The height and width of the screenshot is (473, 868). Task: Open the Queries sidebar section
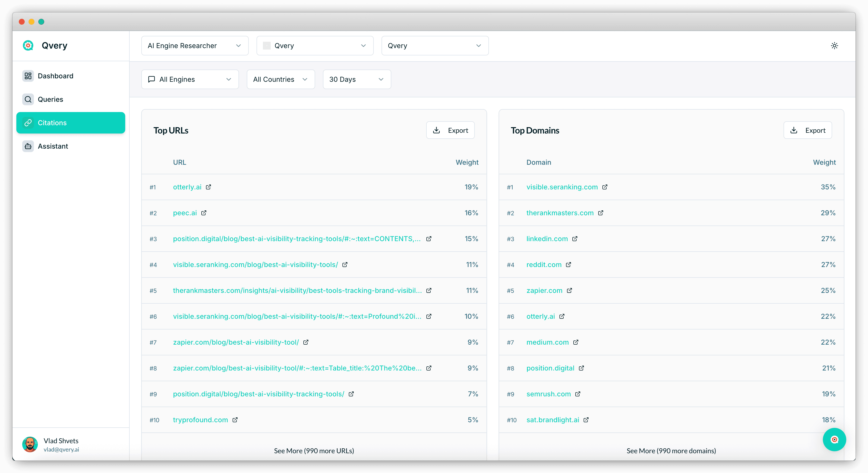tap(50, 99)
